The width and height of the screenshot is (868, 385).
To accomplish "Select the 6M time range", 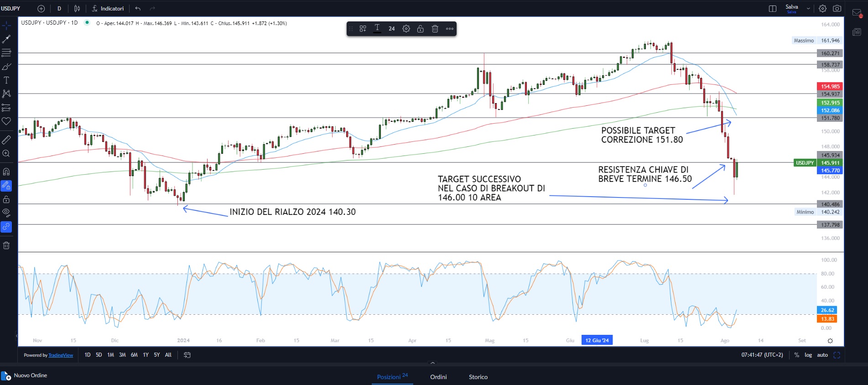I will [134, 355].
